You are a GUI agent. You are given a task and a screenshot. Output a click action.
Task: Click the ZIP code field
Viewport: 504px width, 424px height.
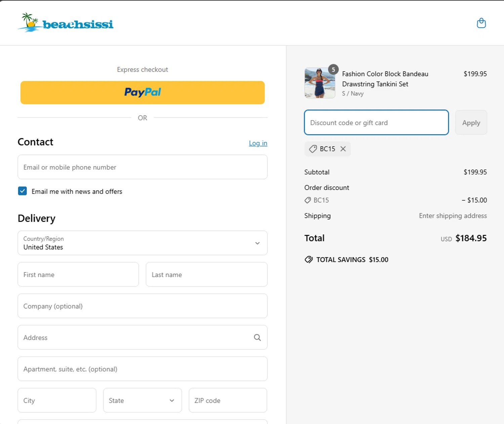point(228,400)
